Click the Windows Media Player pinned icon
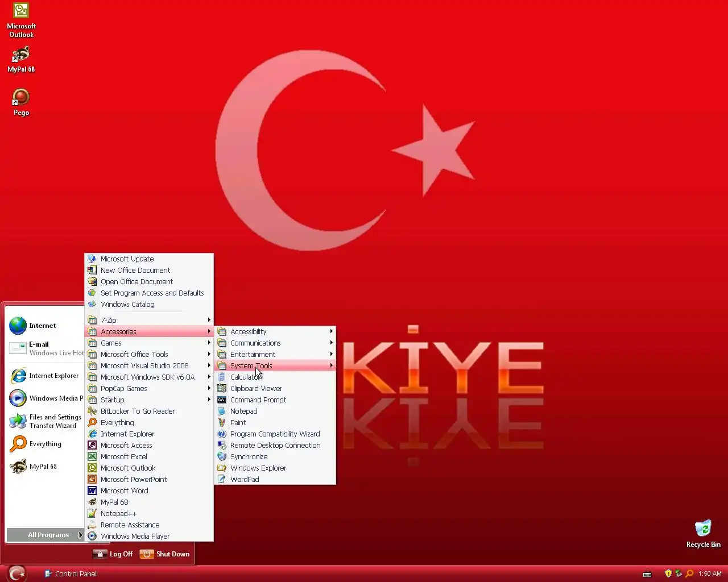The height and width of the screenshot is (582, 728). [18, 398]
